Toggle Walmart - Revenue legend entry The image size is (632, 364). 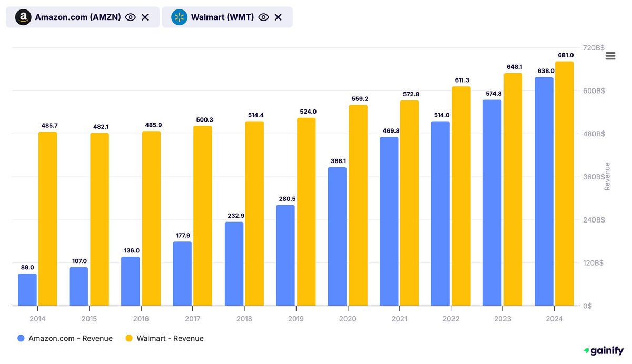click(164, 338)
